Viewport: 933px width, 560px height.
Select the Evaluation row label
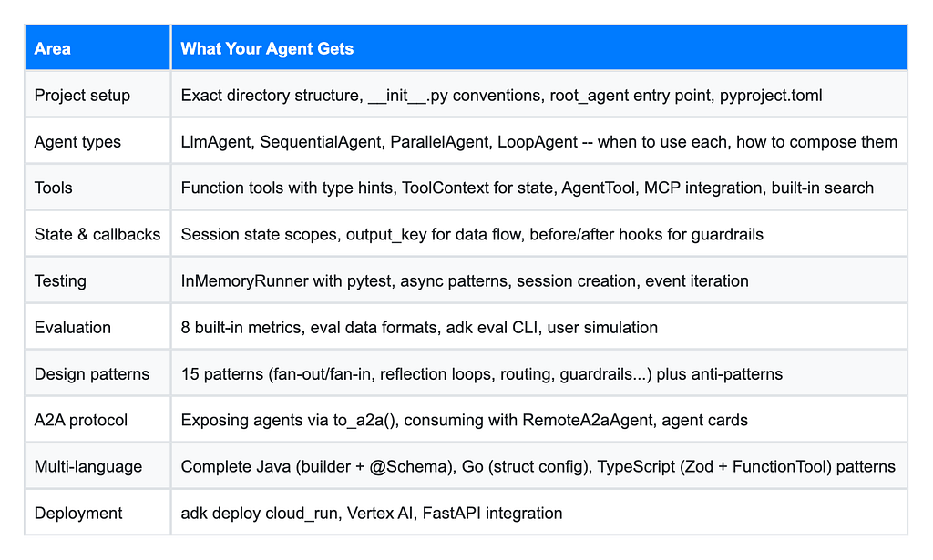click(x=73, y=327)
